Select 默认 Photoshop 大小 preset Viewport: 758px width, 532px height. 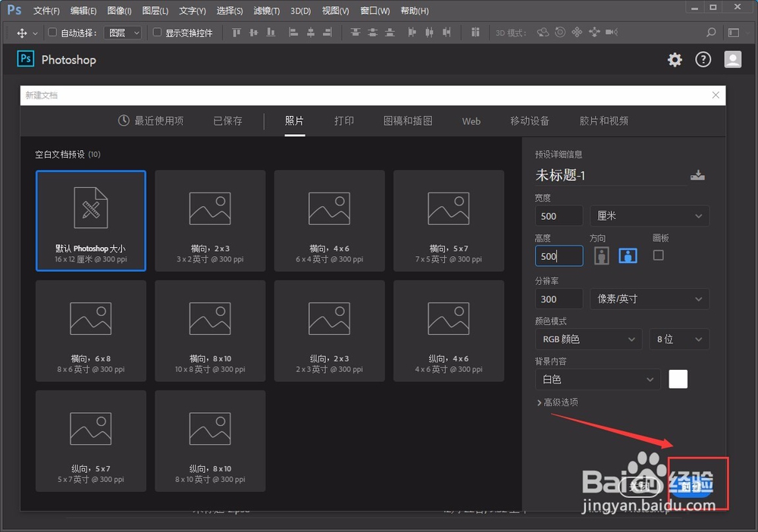coord(91,221)
